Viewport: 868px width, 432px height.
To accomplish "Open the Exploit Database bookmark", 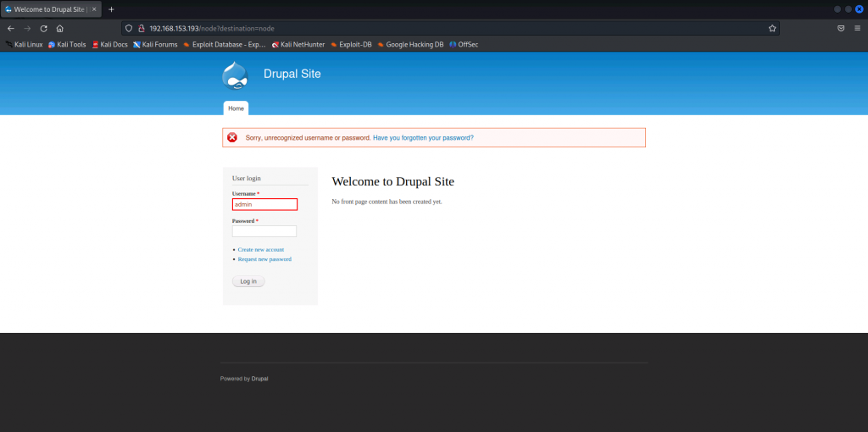I will click(224, 44).
